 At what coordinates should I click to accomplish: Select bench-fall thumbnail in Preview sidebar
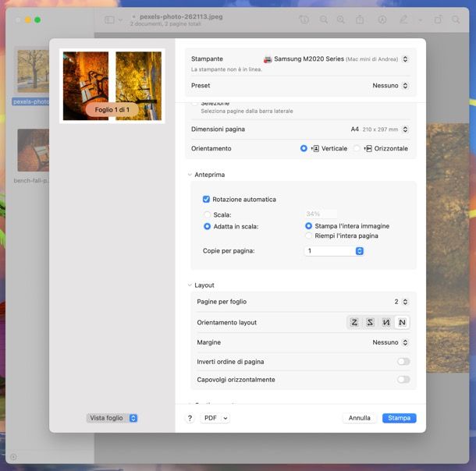[33, 150]
